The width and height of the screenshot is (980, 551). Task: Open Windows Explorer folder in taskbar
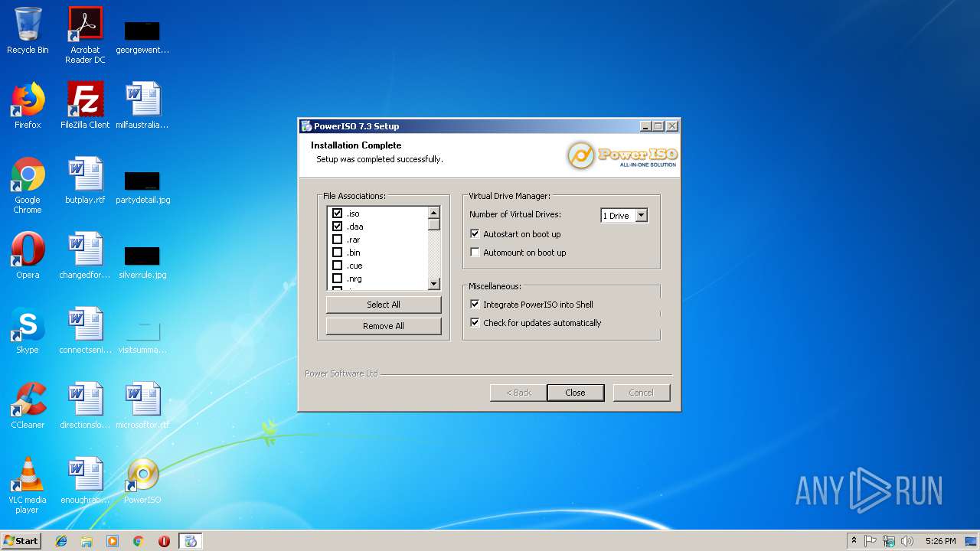pos(87,541)
